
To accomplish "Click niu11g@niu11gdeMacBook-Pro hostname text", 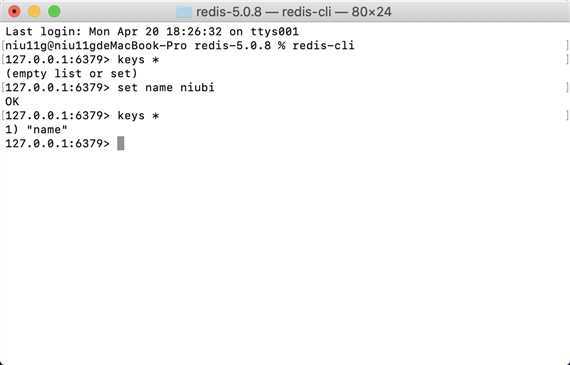I will coord(96,45).
